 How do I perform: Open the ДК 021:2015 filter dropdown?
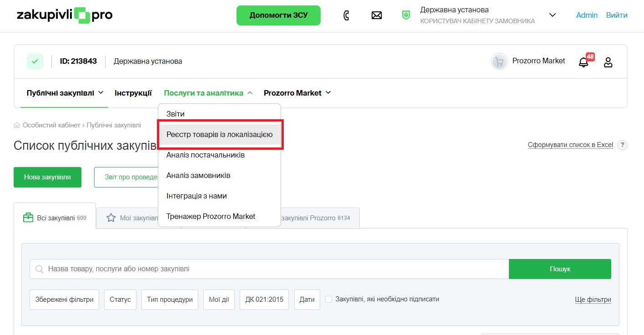[x=264, y=299]
